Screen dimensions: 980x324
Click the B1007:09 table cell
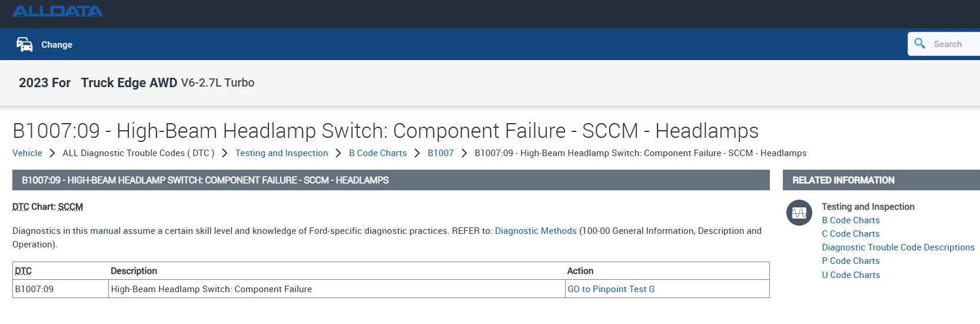point(34,289)
